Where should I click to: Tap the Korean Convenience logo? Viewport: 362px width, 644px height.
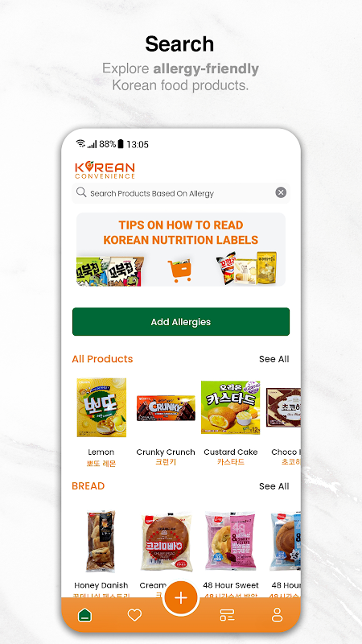[x=105, y=170]
